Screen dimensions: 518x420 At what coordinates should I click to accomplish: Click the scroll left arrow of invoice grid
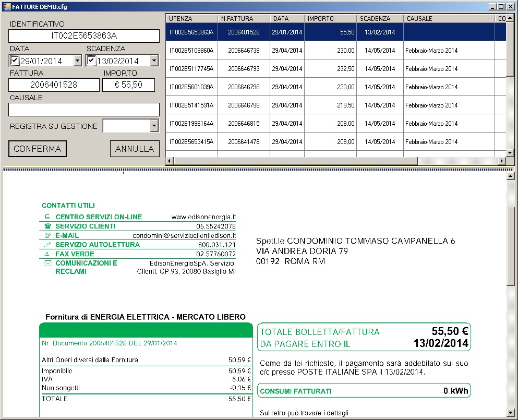point(169,161)
